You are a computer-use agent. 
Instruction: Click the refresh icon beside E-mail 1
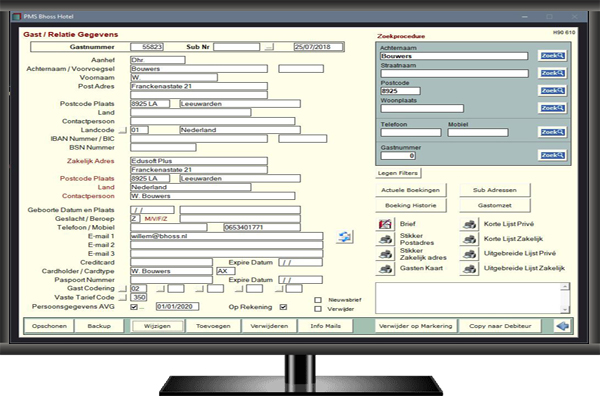[344, 237]
